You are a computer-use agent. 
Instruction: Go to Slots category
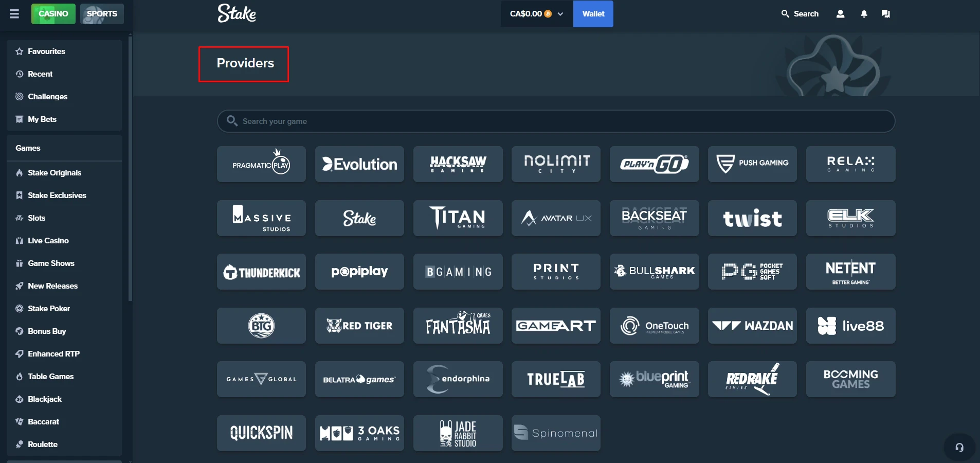click(x=64, y=218)
